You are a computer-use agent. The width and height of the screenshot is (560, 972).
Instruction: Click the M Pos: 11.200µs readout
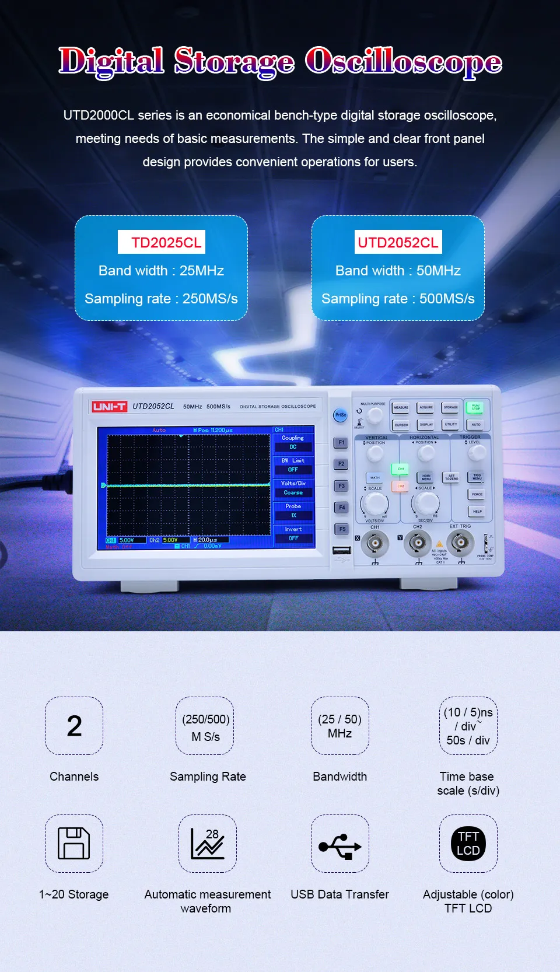[x=213, y=430]
